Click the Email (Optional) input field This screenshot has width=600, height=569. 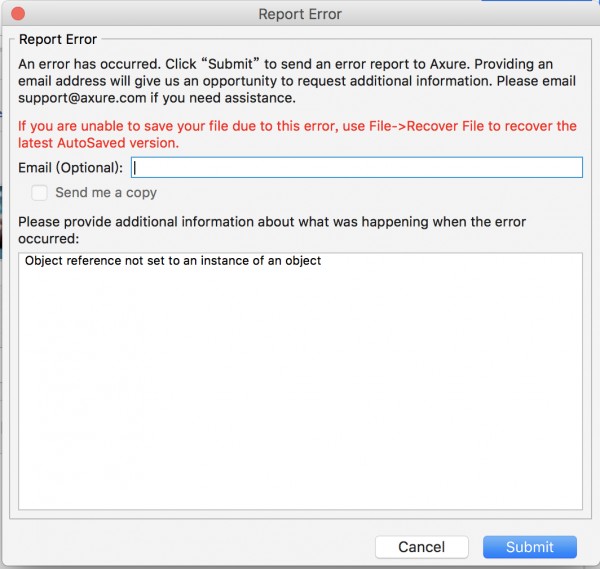pos(356,167)
